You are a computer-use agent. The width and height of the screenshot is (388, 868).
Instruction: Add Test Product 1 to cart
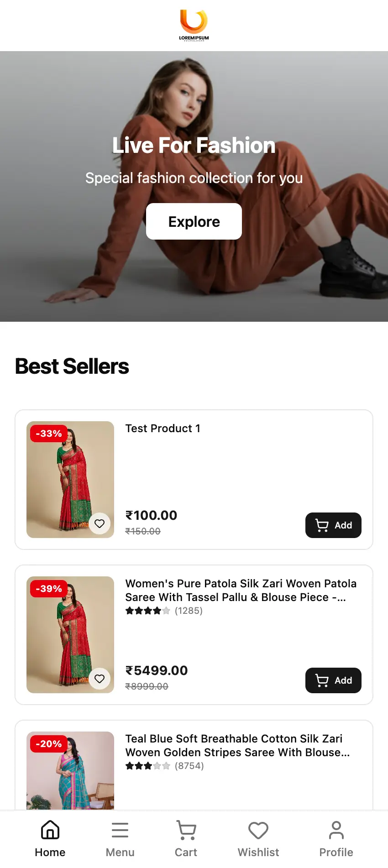tap(333, 525)
